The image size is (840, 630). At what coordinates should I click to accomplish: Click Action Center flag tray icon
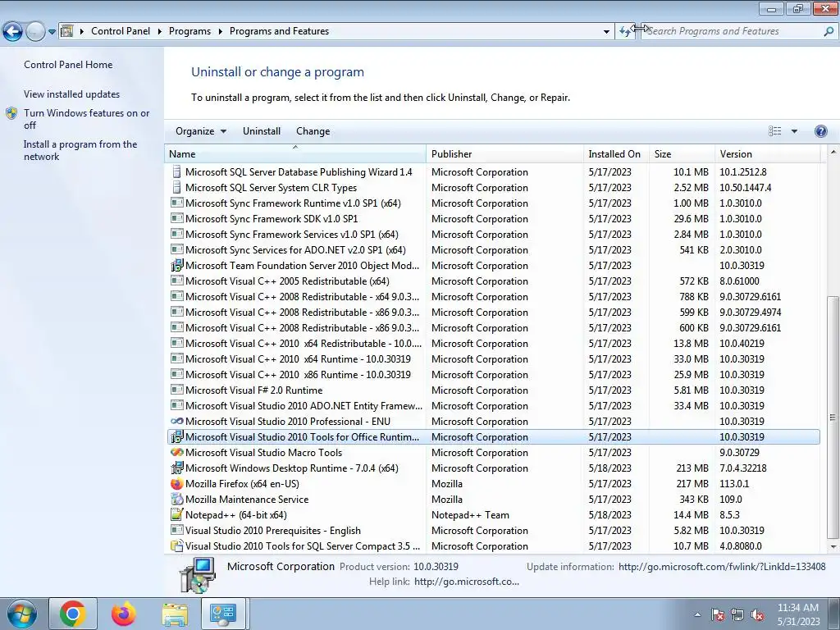[x=718, y=614]
